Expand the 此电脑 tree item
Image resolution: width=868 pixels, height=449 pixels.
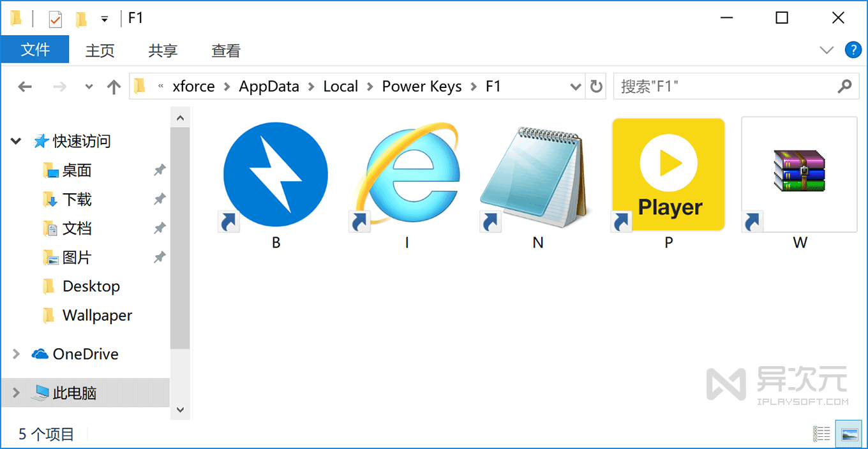[x=15, y=394]
